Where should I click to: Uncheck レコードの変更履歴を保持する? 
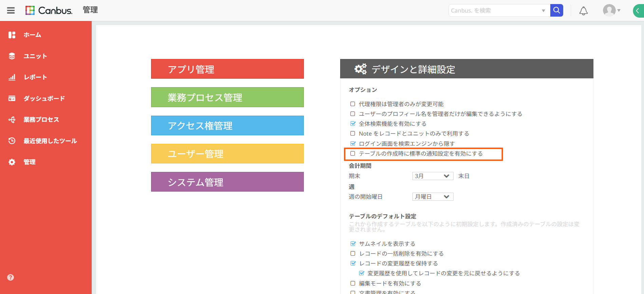[x=353, y=263]
